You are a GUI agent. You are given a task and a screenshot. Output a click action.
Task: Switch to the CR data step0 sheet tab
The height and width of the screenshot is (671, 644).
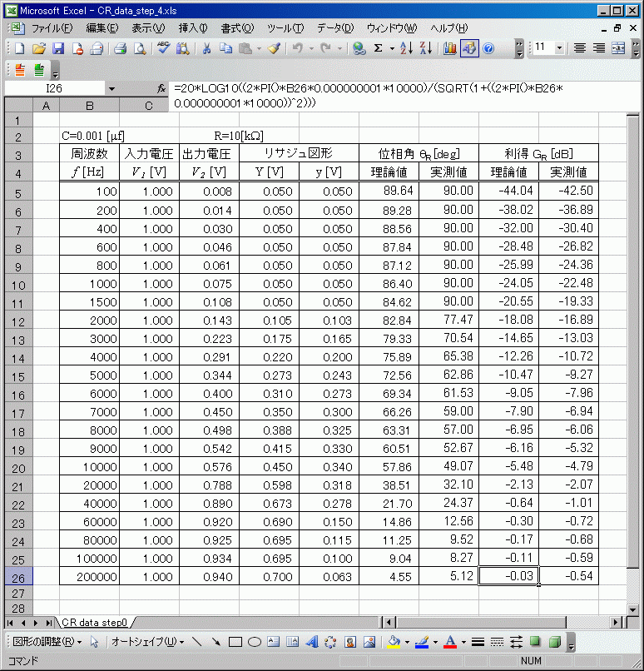(94, 622)
